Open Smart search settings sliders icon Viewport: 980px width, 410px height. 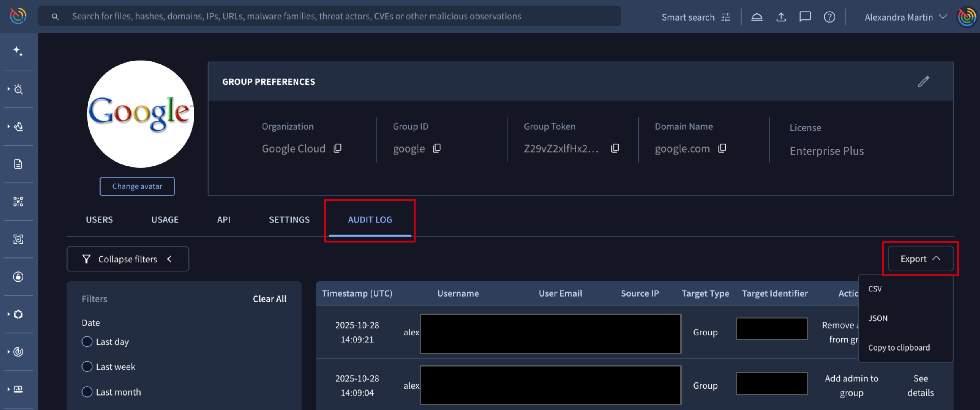726,17
